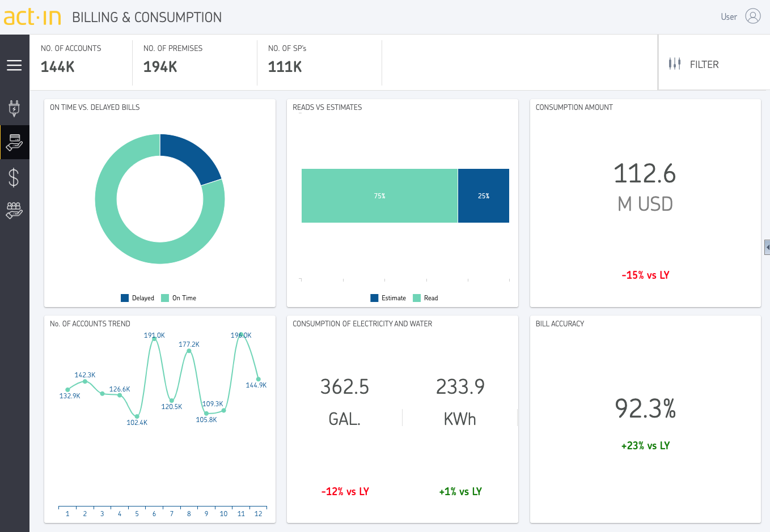Click the NO. OF PREMISES 194K value

[x=160, y=67]
